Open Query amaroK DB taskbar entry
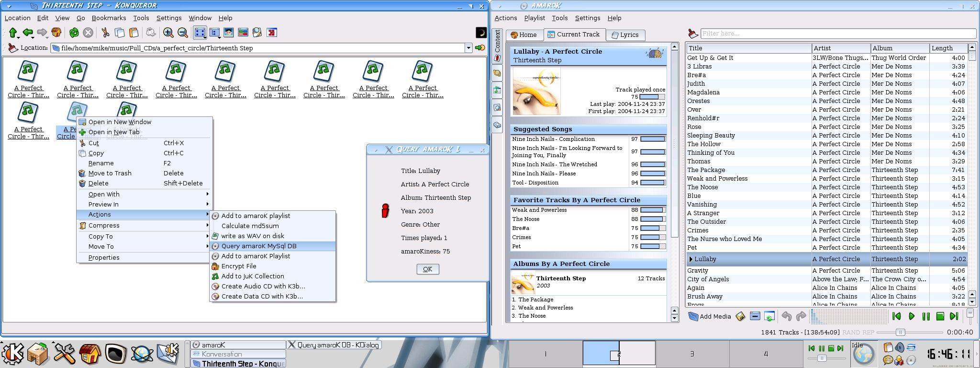 334,345
